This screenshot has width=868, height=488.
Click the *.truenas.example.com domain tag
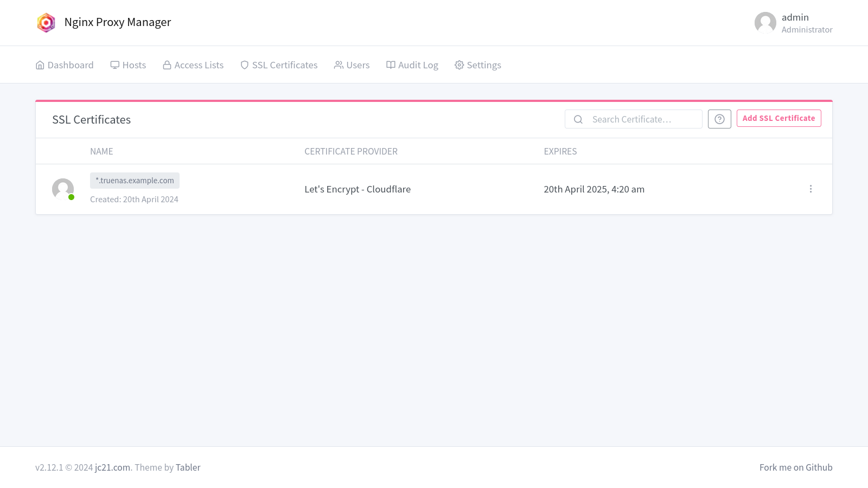(x=135, y=181)
